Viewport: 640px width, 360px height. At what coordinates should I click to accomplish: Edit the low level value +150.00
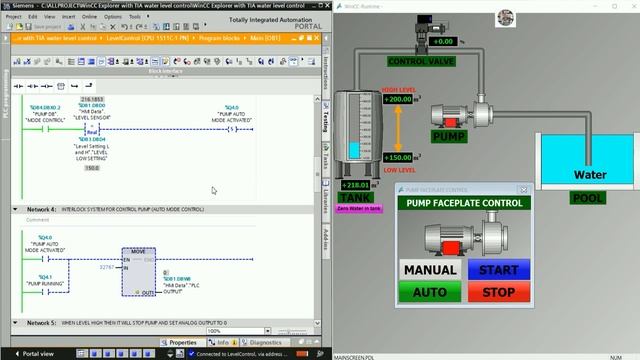coord(398,158)
